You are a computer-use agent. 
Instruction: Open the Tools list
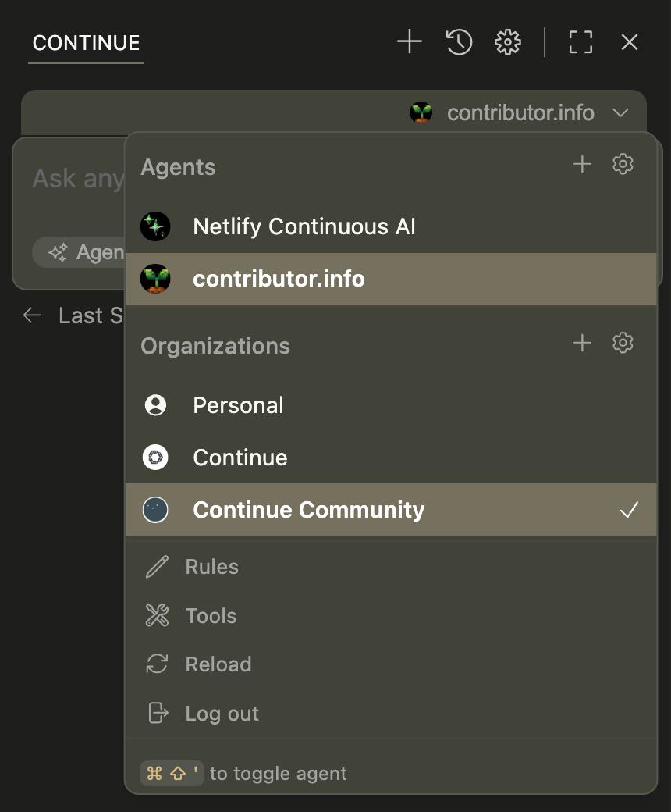pos(211,615)
